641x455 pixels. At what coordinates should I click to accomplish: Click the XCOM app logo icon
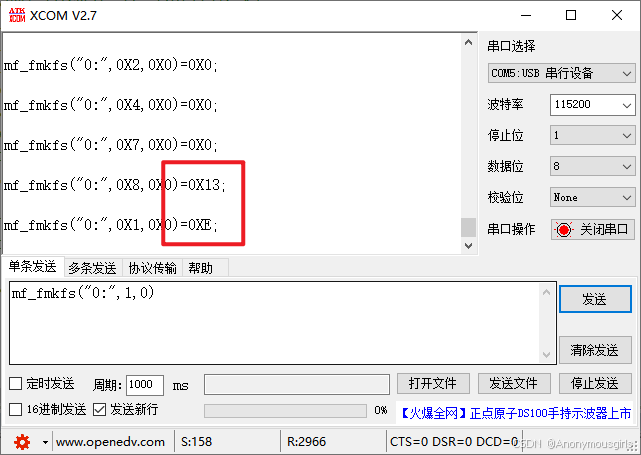tap(17, 15)
